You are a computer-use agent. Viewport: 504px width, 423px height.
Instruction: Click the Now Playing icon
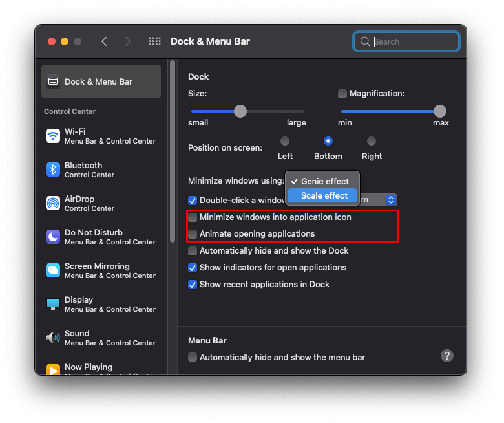53,369
